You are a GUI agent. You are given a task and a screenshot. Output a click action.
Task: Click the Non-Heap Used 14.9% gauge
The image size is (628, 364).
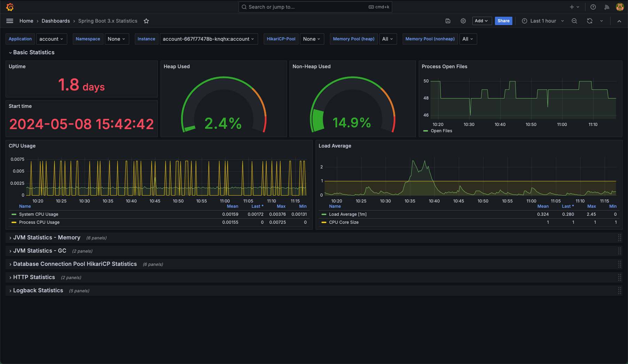pos(352,104)
